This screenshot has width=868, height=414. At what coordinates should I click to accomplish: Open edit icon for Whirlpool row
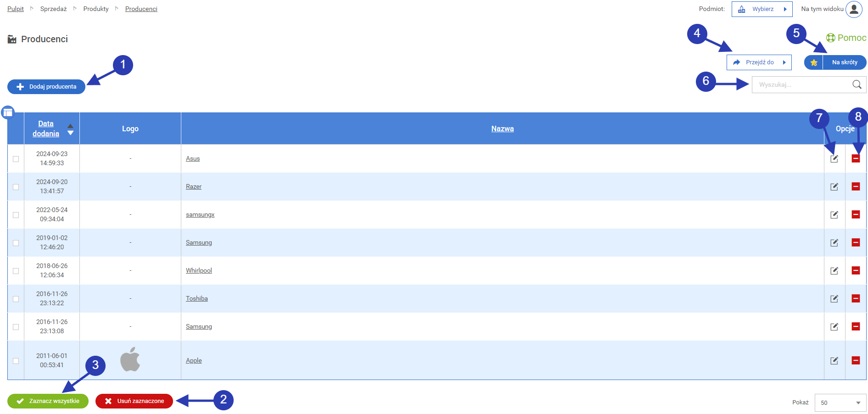(834, 271)
